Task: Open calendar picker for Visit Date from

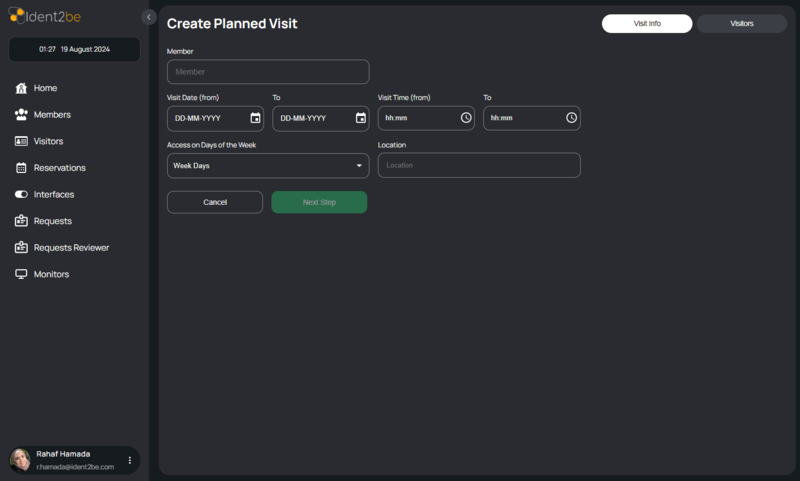Action: (x=255, y=118)
